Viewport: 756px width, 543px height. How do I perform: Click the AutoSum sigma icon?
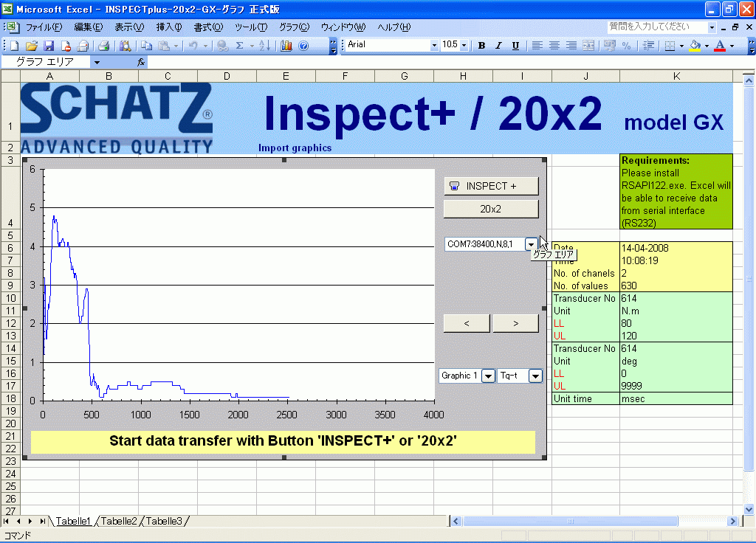pos(240,46)
